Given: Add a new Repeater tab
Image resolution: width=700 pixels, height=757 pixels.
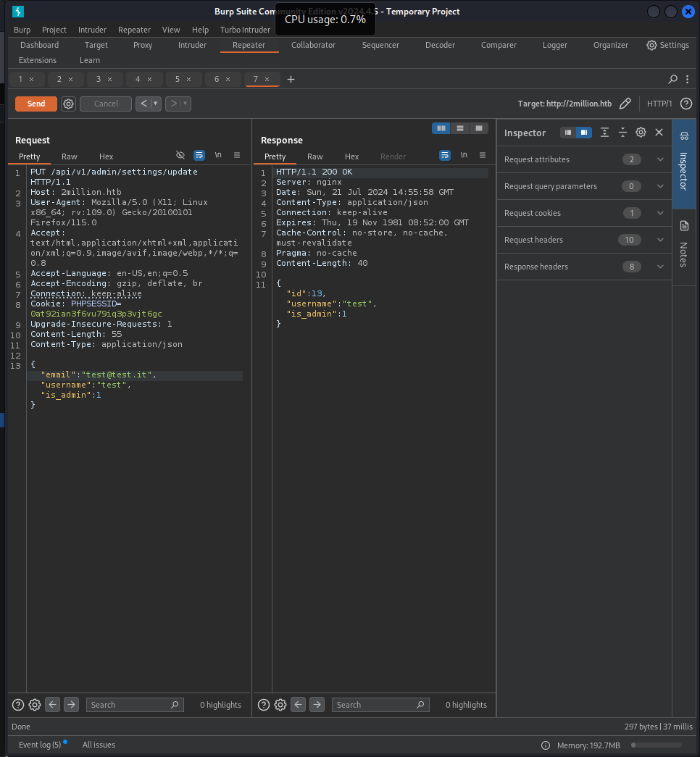Looking at the screenshot, I should [x=291, y=79].
